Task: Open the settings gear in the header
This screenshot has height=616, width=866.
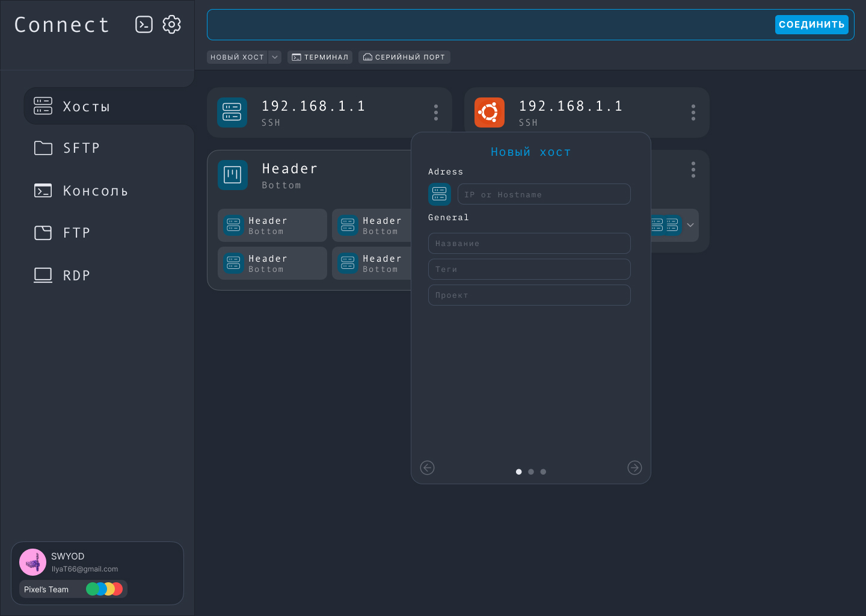Action: tap(172, 25)
